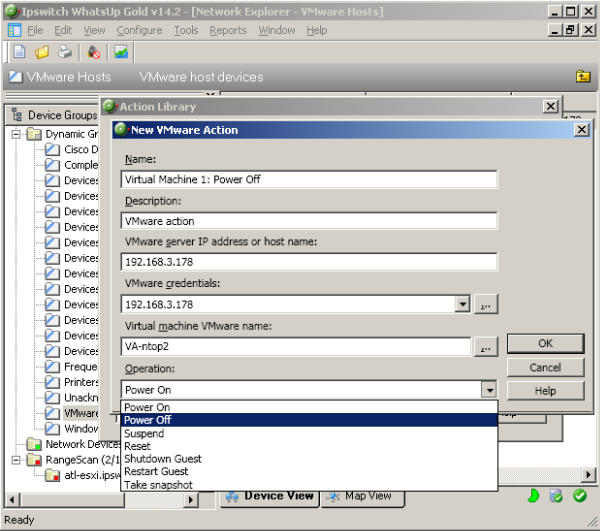Browse for virtual machine name with ellipsis button
This screenshot has width=600, height=531.
(x=487, y=348)
